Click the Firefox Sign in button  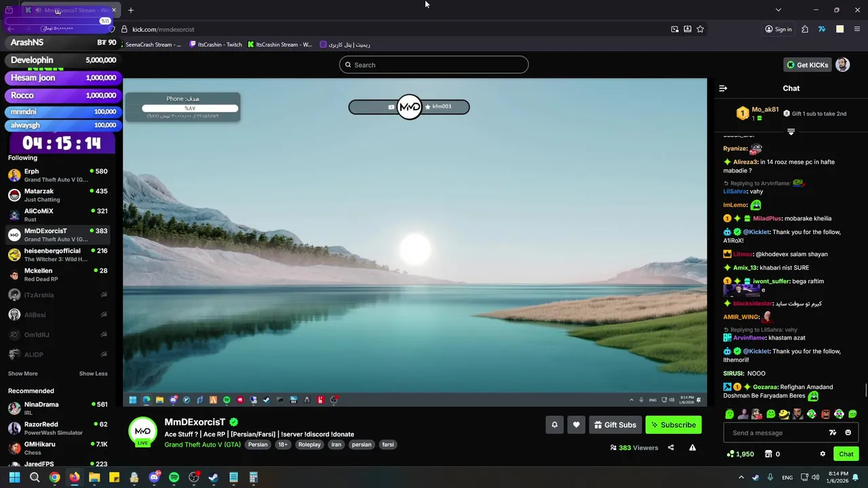coord(778,29)
